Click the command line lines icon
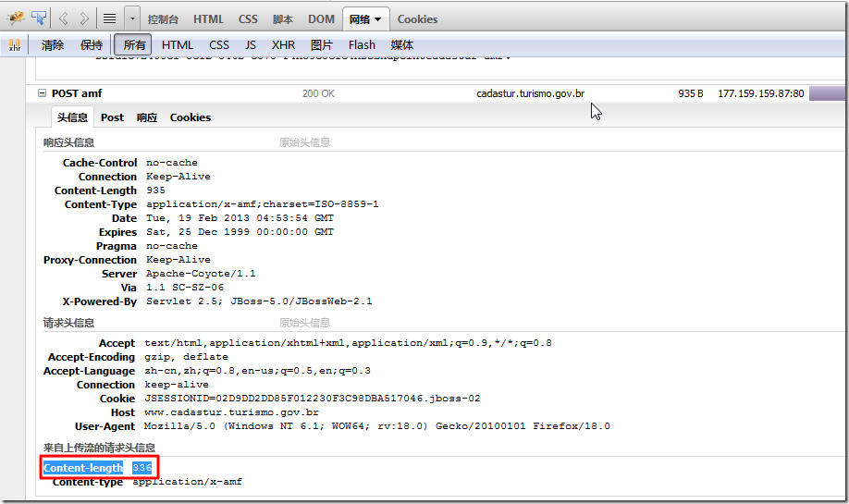The image size is (849, 504). pos(109,18)
